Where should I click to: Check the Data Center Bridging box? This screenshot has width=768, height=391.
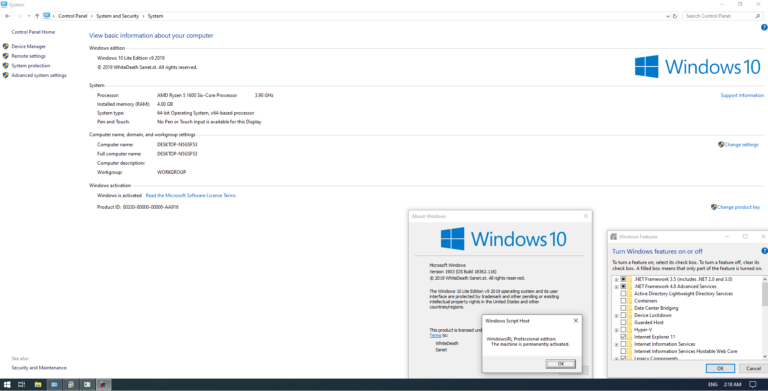623,308
